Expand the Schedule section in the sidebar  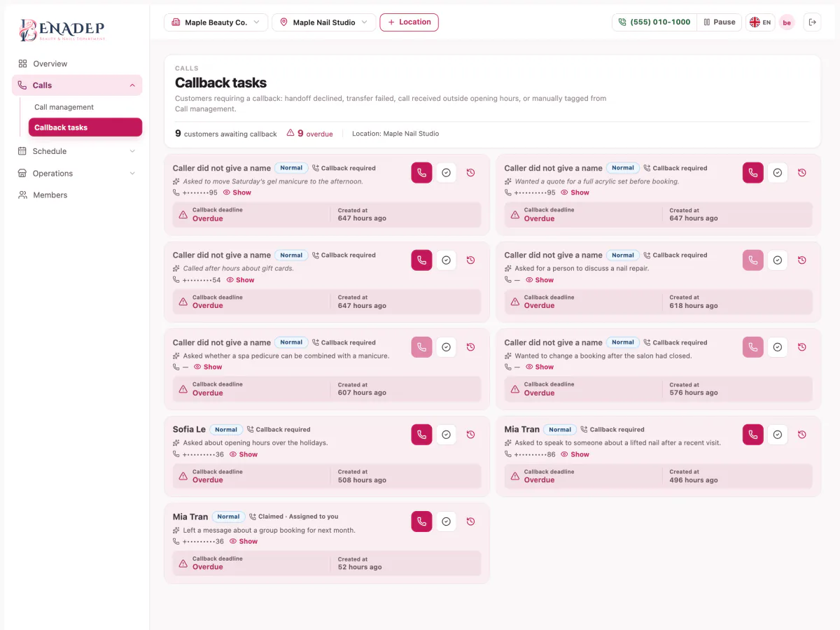pos(77,151)
